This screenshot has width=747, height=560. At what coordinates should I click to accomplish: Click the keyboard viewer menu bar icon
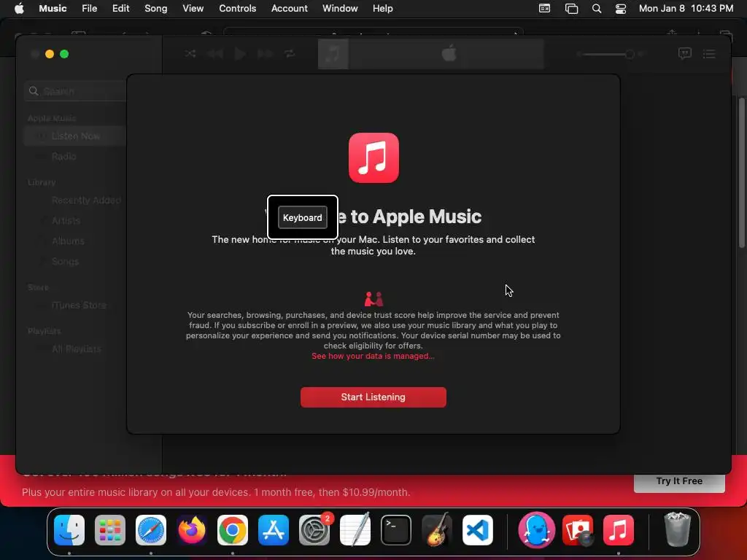[x=544, y=8]
